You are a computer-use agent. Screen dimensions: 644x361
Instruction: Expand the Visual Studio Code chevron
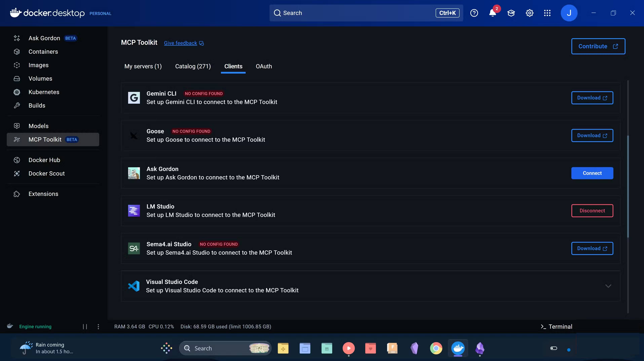click(x=608, y=286)
